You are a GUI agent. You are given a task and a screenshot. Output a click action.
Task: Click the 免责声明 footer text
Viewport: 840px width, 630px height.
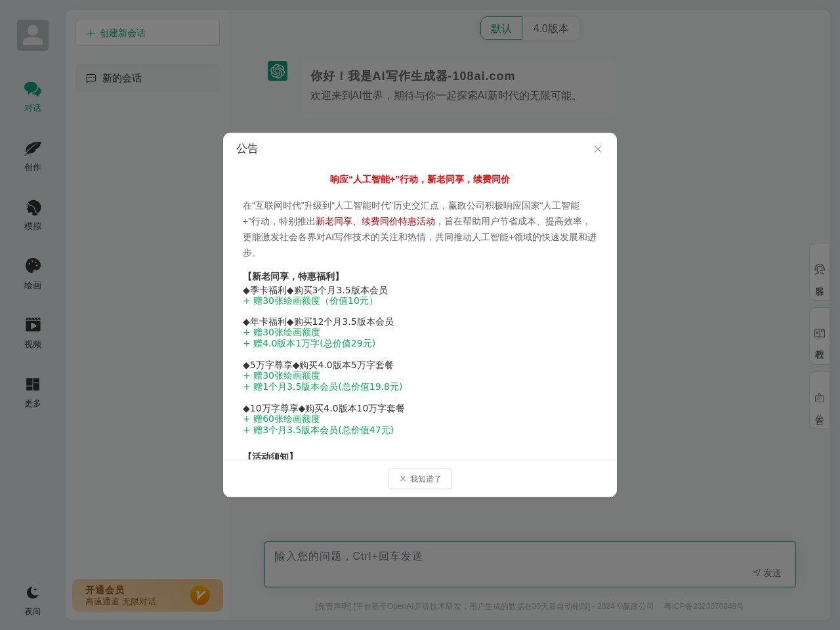pyautogui.click(x=333, y=606)
